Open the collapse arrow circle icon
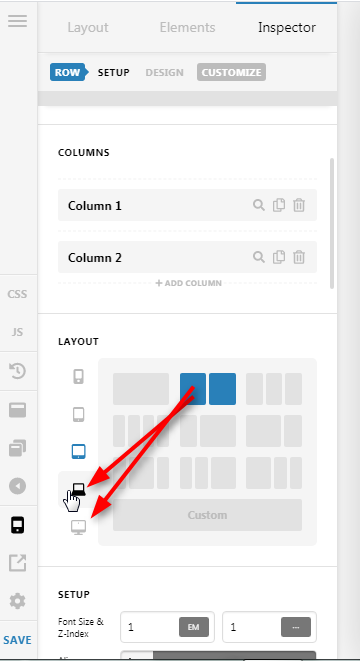This screenshot has height=661, width=360. 17,486
